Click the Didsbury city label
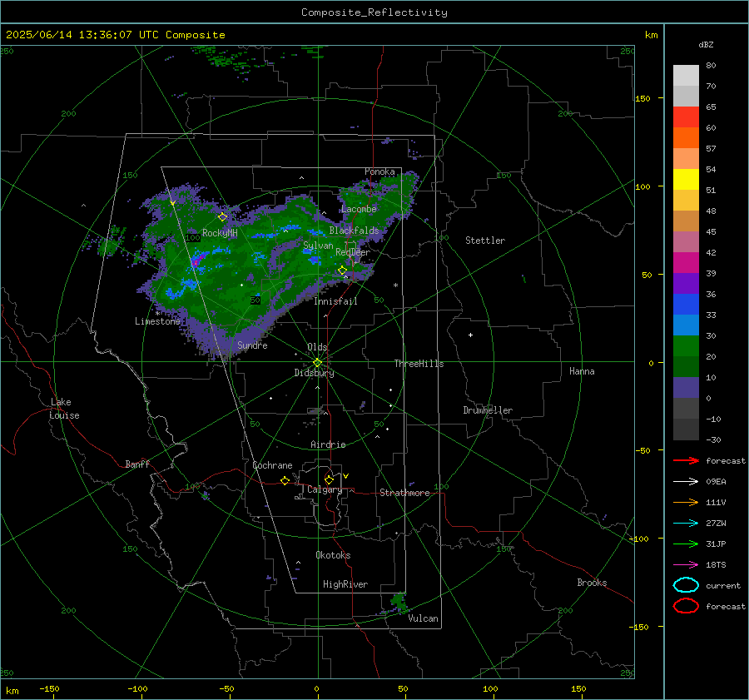749x700 pixels. [314, 373]
